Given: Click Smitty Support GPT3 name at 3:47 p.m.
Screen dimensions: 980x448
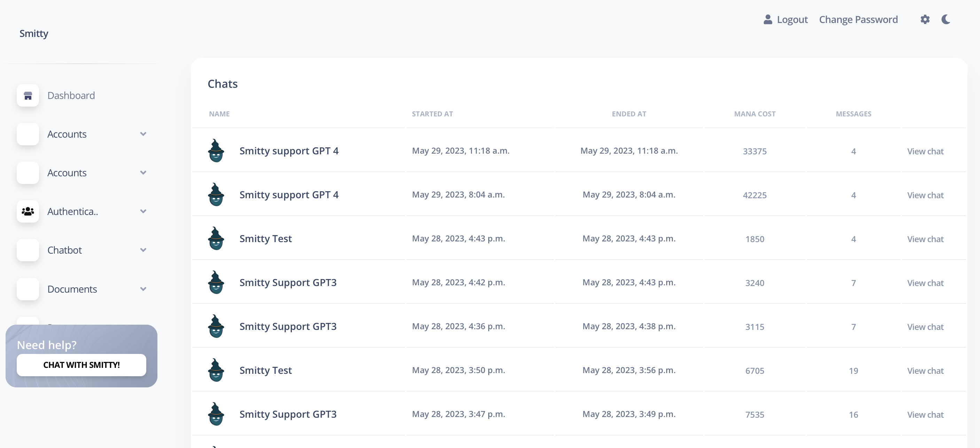Looking at the screenshot, I should [288, 414].
